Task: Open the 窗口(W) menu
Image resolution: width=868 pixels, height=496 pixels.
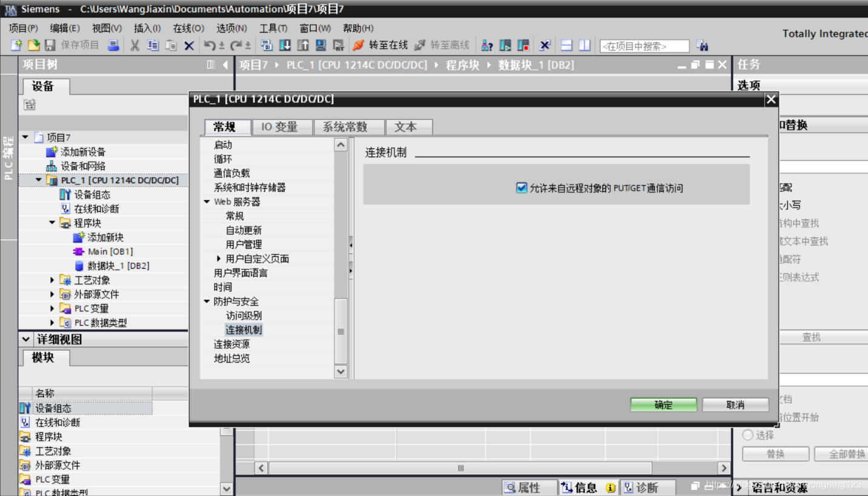Action: (315, 28)
